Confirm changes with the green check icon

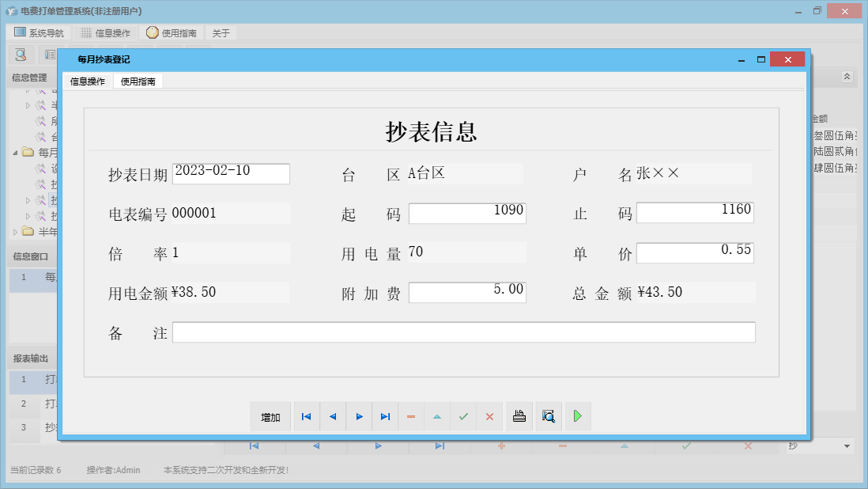tap(463, 416)
